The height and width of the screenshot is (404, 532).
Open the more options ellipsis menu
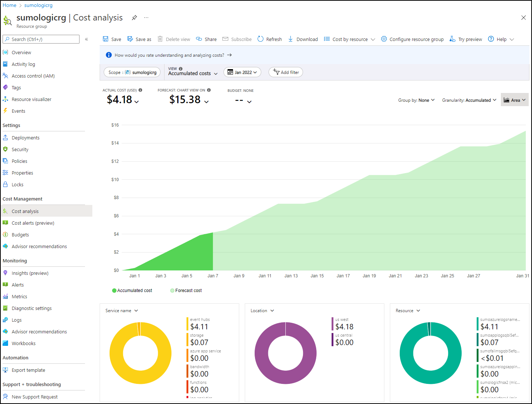click(146, 18)
